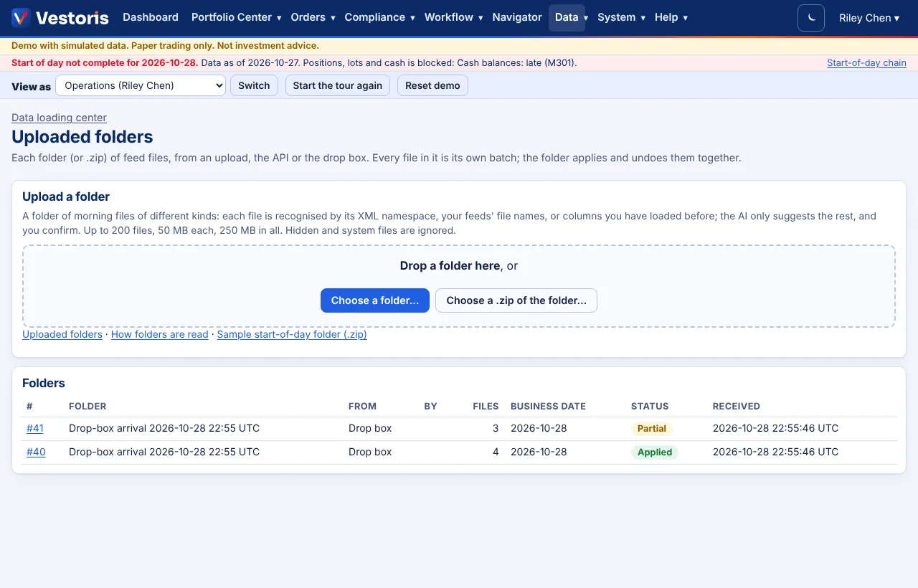Open the Help menu
The image size is (918, 588).
[671, 17]
